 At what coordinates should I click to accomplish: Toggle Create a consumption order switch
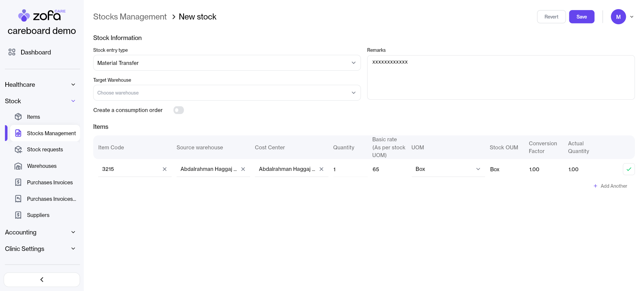pyautogui.click(x=179, y=110)
